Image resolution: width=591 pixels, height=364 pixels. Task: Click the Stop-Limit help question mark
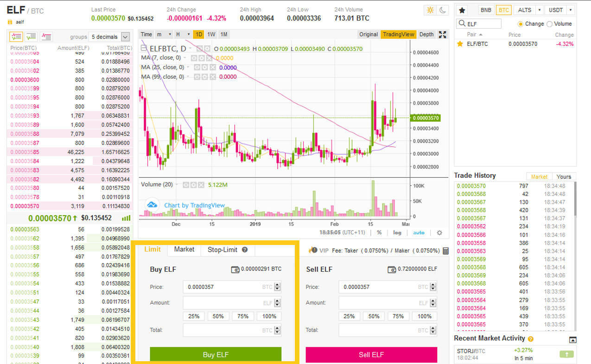245,250
